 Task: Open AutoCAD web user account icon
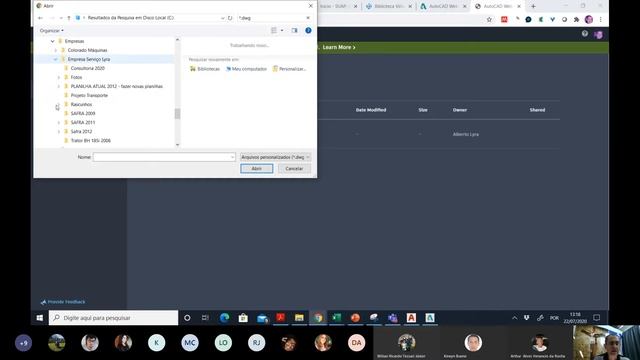pos(598,35)
